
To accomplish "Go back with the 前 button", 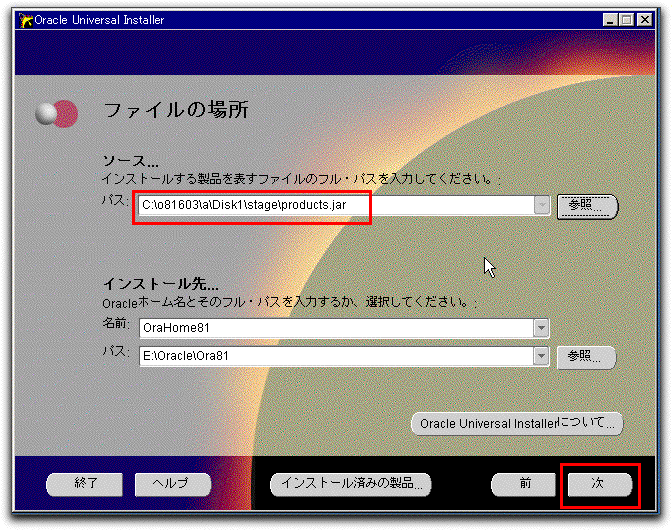I will (524, 484).
